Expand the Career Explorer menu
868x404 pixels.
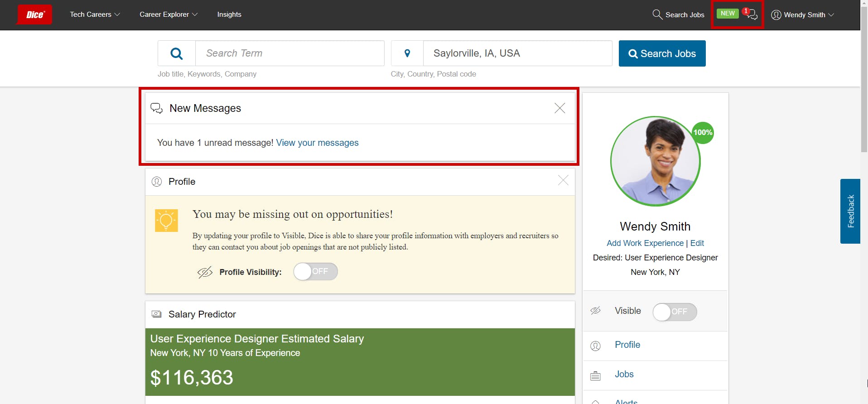169,14
